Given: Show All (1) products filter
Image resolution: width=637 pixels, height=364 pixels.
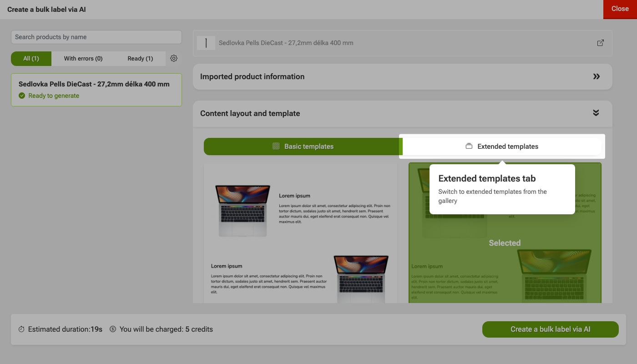Looking at the screenshot, I should point(31,58).
